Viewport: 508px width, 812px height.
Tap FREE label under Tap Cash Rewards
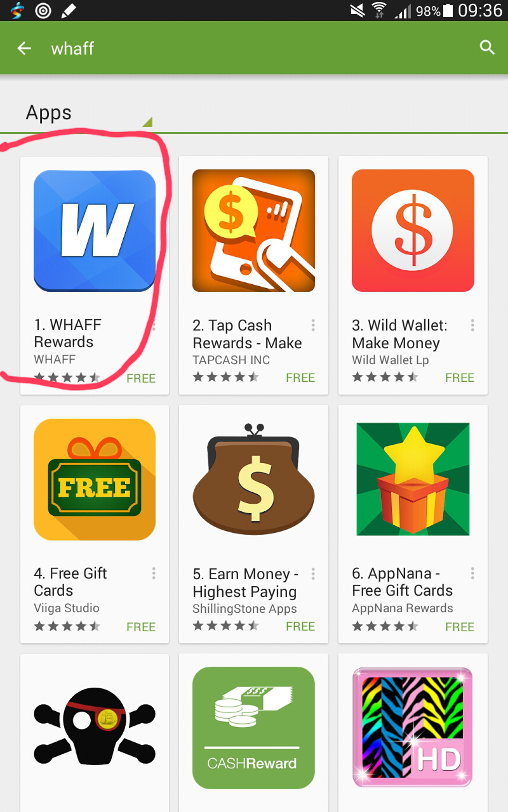pos(300,378)
